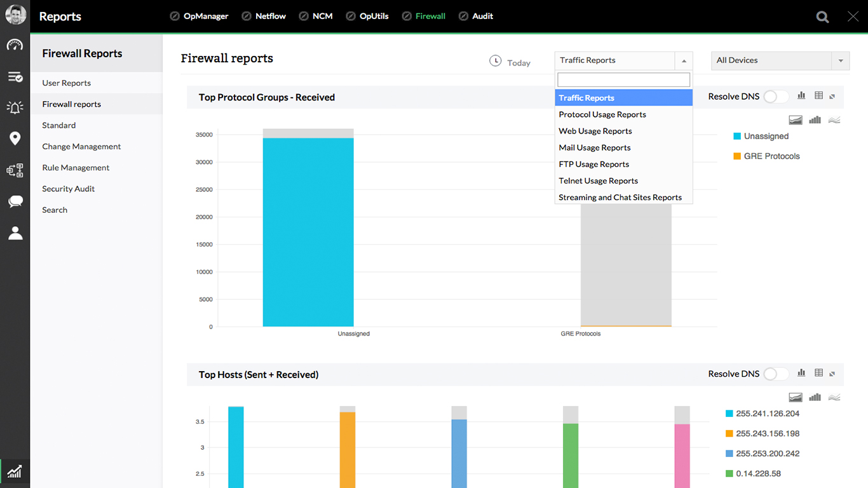The width and height of the screenshot is (868, 488).
Task: Click the GRE Protocols legend color swatch
Action: click(737, 156)
